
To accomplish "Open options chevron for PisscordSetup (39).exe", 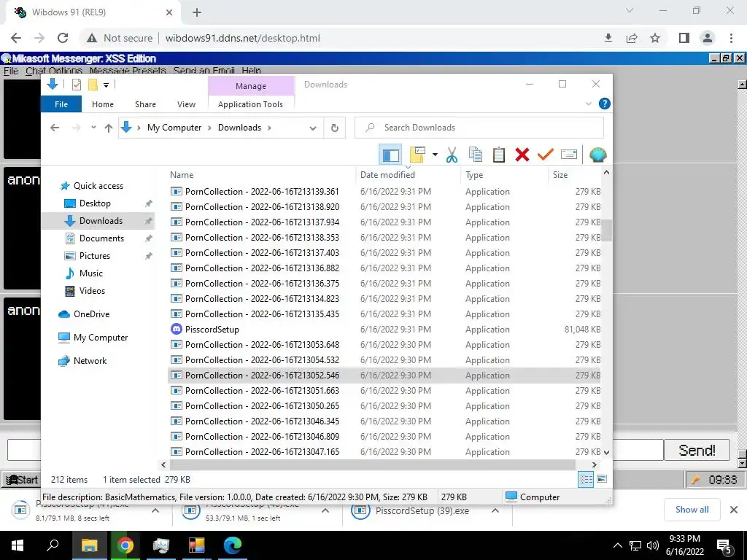I will pyautogui.click(x=495, y=510).
